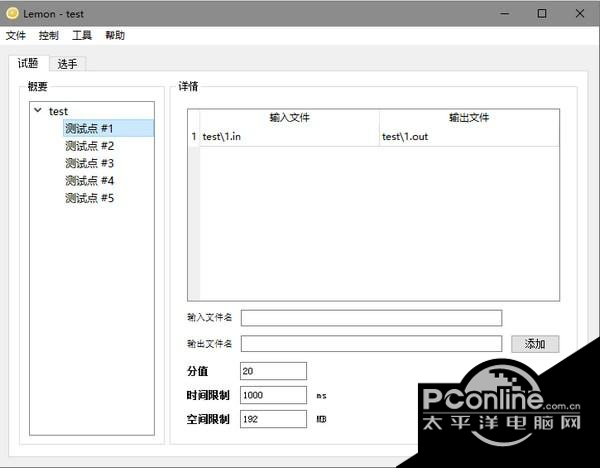Select the test\1.in cell
Screen dimensions: 600x468
(289, 137)
